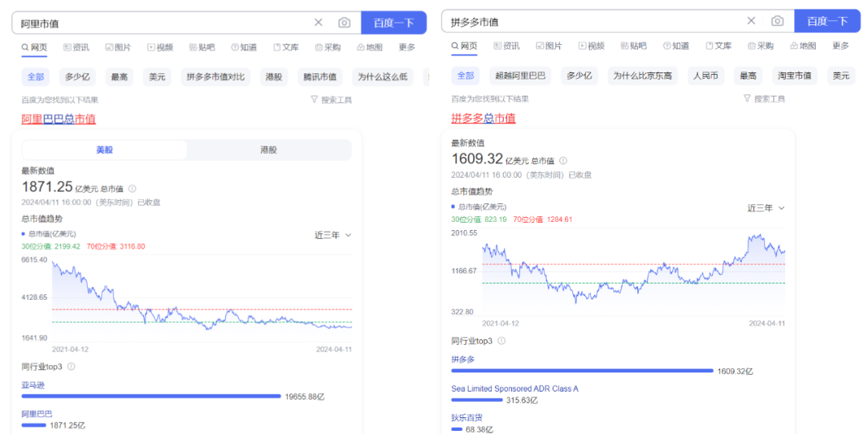Screen dimensions: 868x439
Task: Open 资讯 tab in the 阿里市值 page
Action: click(76, 47)
